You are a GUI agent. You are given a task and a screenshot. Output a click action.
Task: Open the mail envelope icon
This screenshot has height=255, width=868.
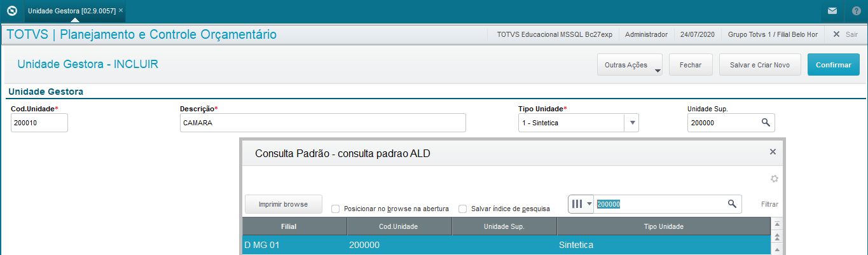pos(832,11)
